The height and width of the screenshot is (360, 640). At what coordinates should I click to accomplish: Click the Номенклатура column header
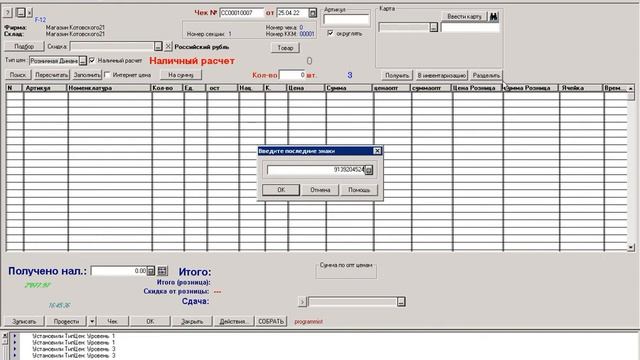point(110,88)
